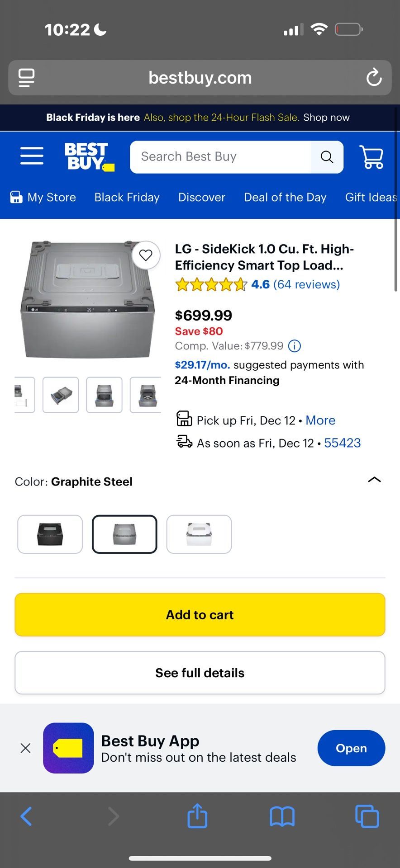Image resolution: width=400 pixels, height=868 pixels.
Task: Select the White color option
Action: 199,534
